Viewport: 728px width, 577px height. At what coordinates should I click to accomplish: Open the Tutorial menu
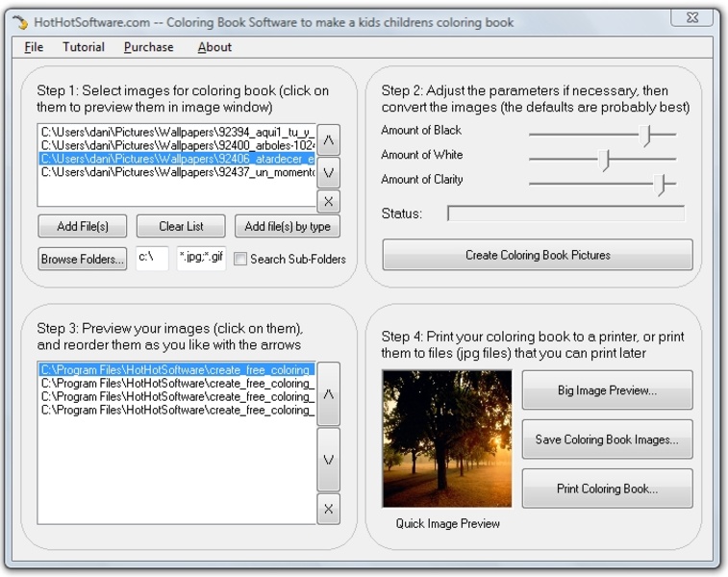[x=84, y=47]
